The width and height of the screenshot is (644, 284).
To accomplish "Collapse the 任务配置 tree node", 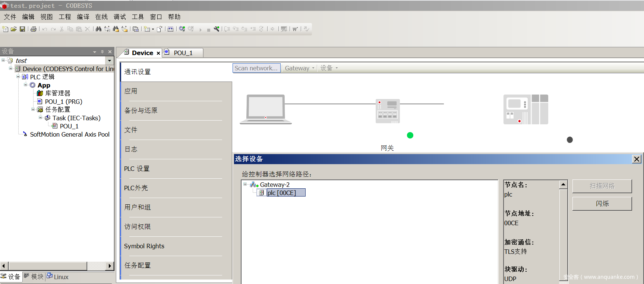I will click(x=33, y=109).
